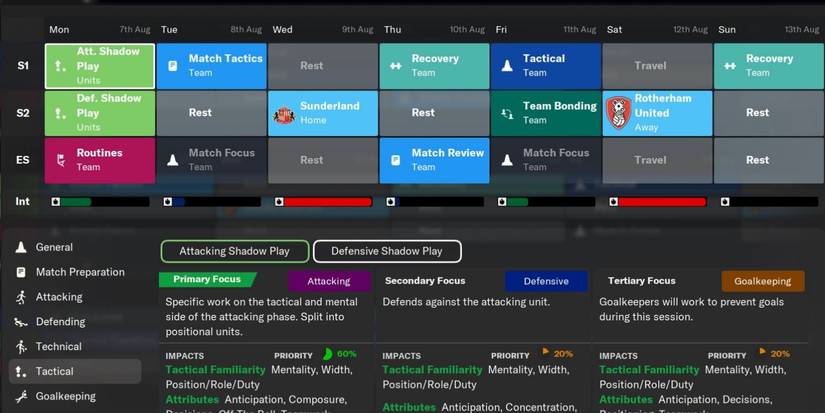This screenshot has width=825, height=413.
Task: Select the Goalkeeping training category
Action: tap(75, 396)
